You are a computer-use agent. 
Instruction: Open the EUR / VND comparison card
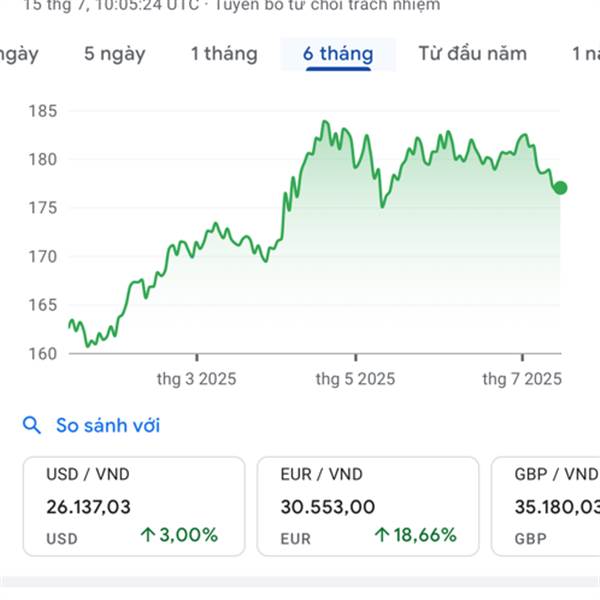point(368,506)
